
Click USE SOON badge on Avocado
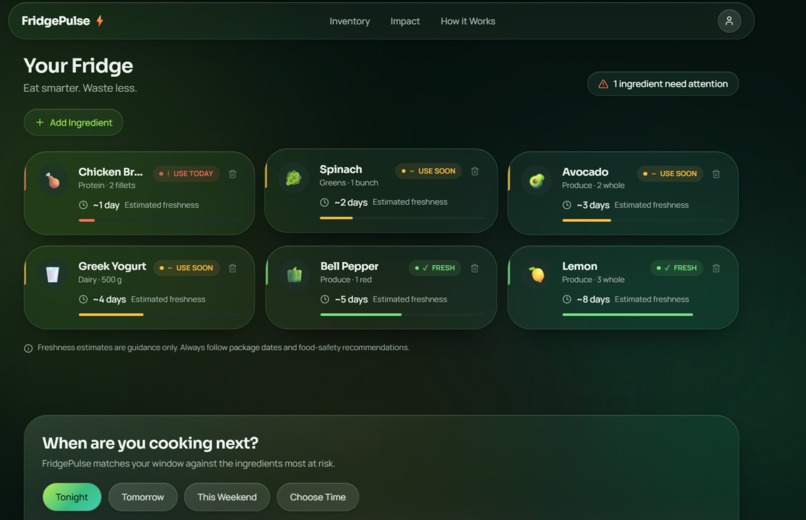pyautogui.click(x=670, y=174)
